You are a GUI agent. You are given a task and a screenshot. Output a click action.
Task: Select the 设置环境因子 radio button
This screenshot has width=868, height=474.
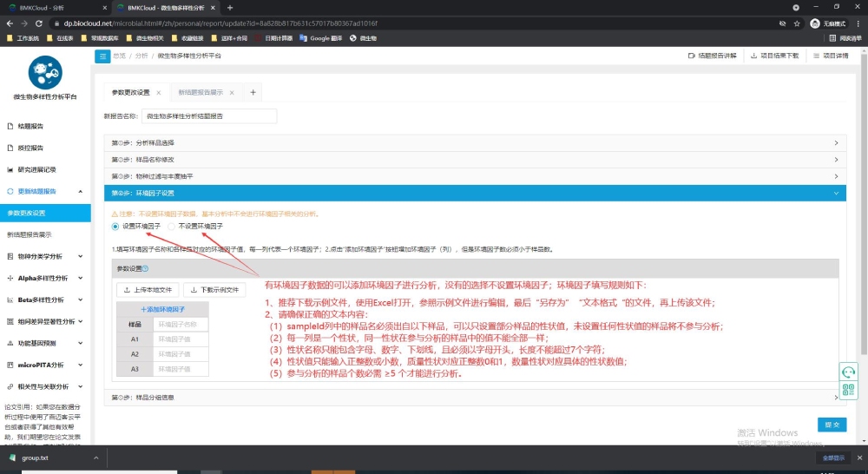pos(115,226)
